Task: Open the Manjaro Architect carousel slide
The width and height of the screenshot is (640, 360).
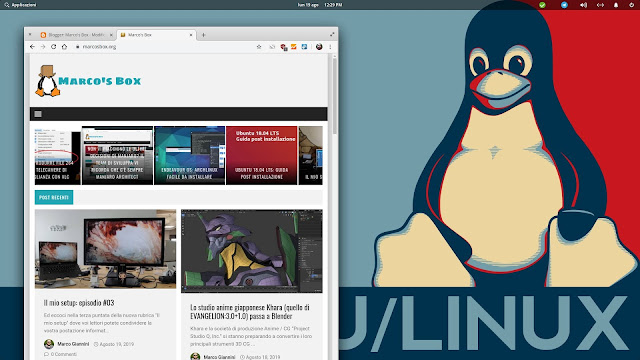Action: pos(117,156)
